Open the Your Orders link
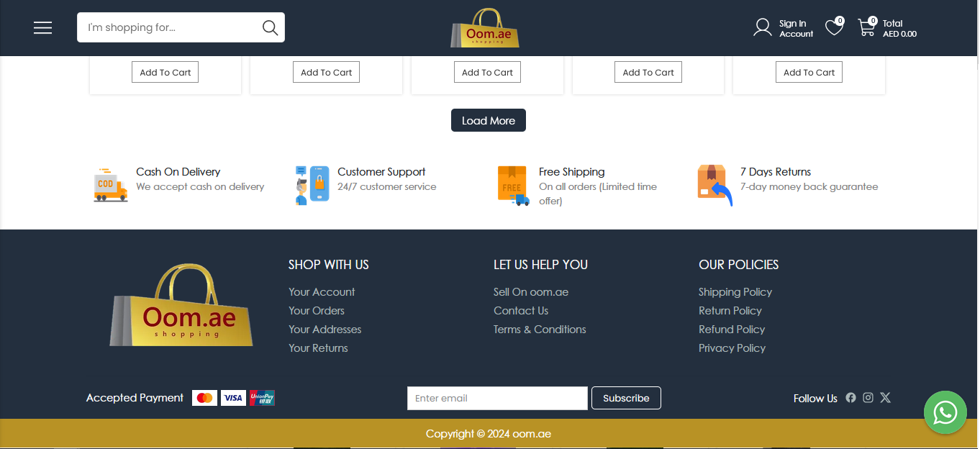Image resolution: width=980 pixels, height=449 pixels. [x=317, y=311]
